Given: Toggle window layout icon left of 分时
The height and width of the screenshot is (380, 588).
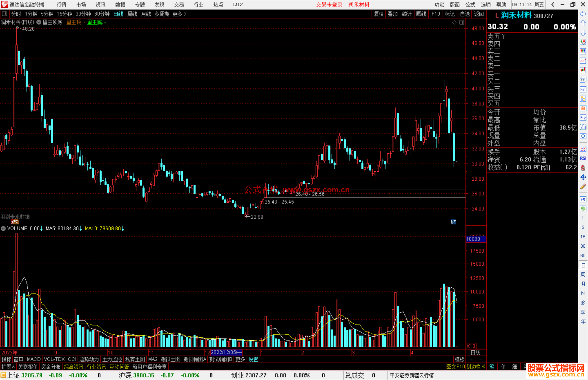Looking at the screenshot, I should point(4,14).
